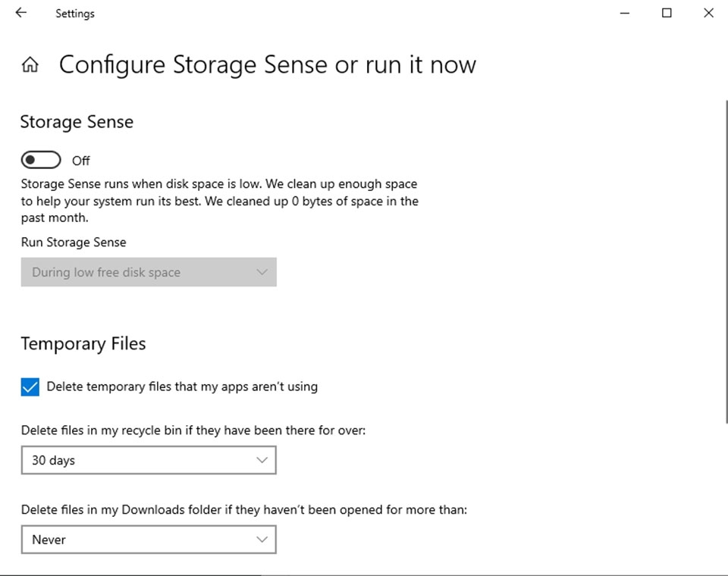
Task: Click the chevron on the 30 days dropdown
Action: (262, 460)
